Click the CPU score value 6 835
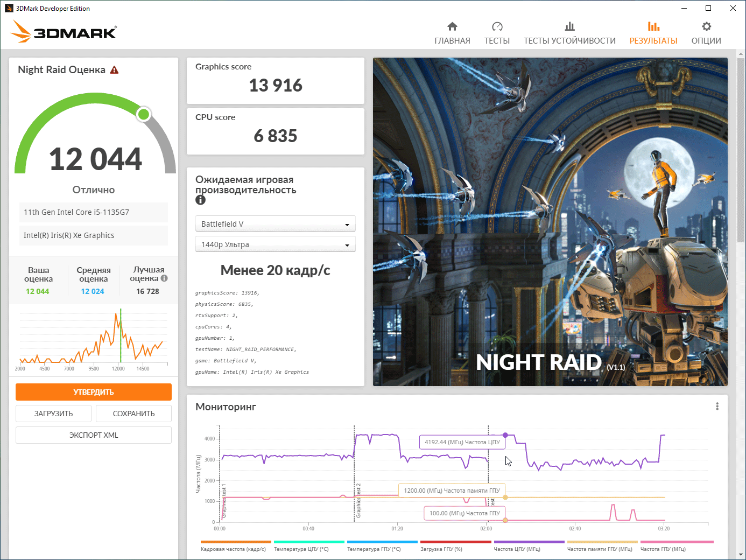746x560 pixels. click(x=276, y=136)
